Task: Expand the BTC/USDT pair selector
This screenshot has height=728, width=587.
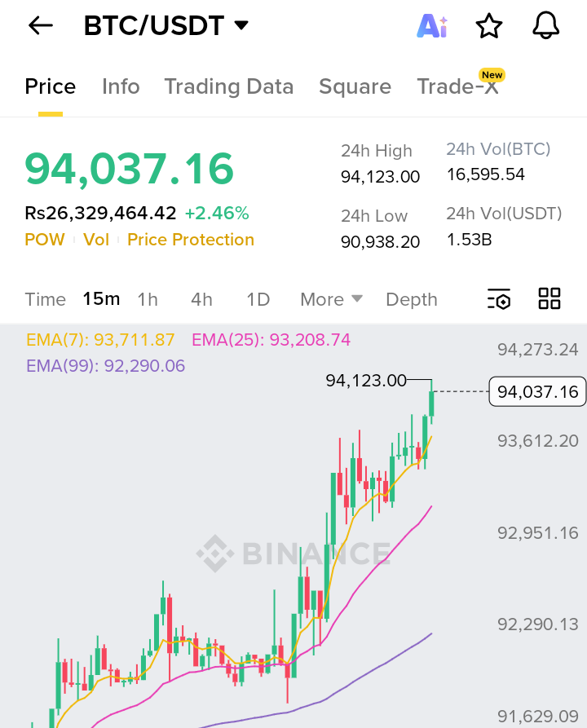Action: pyautogui.click(x=166, y=25)
